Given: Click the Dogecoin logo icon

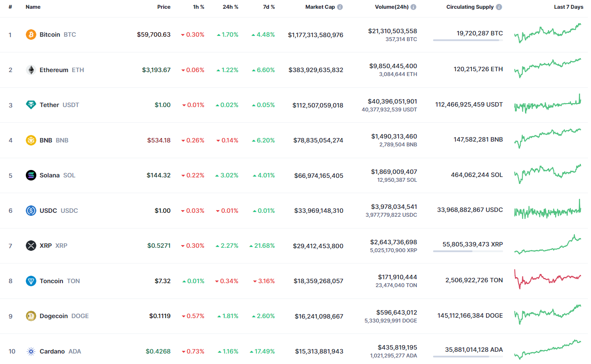Looking at the screenshot, I should (31, 316).
